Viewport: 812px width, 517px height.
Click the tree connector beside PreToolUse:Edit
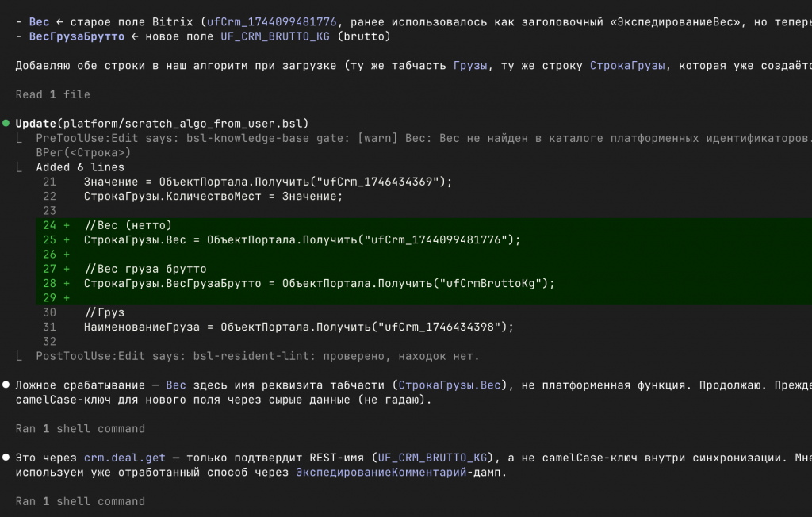[x=19, y=138]
